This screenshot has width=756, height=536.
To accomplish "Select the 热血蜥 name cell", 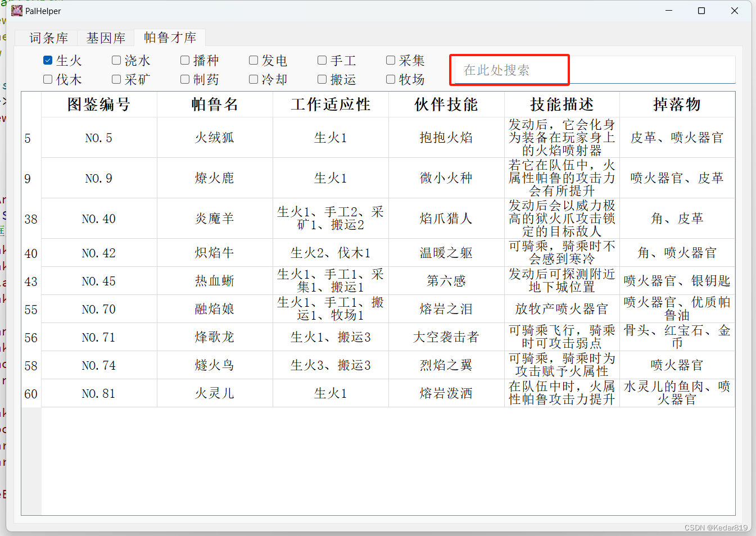I will coord(215,281).
